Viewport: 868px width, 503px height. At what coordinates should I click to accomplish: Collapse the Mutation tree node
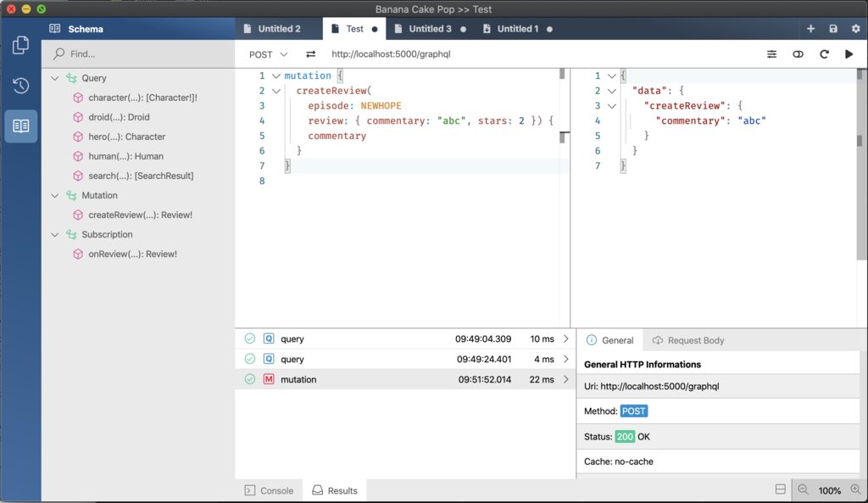(x=55, y=196)
